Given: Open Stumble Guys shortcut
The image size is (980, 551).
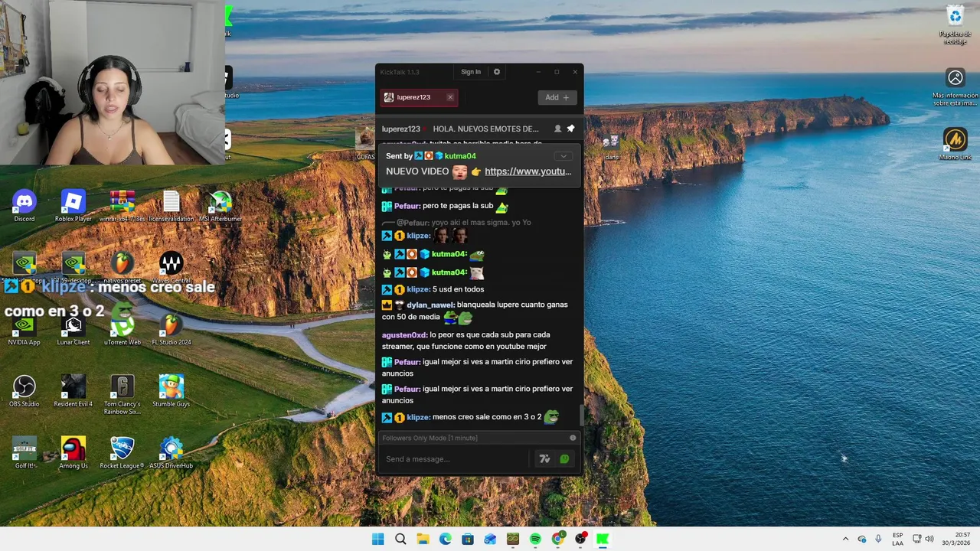Looking at the screenshot, I should coord(171,391).
